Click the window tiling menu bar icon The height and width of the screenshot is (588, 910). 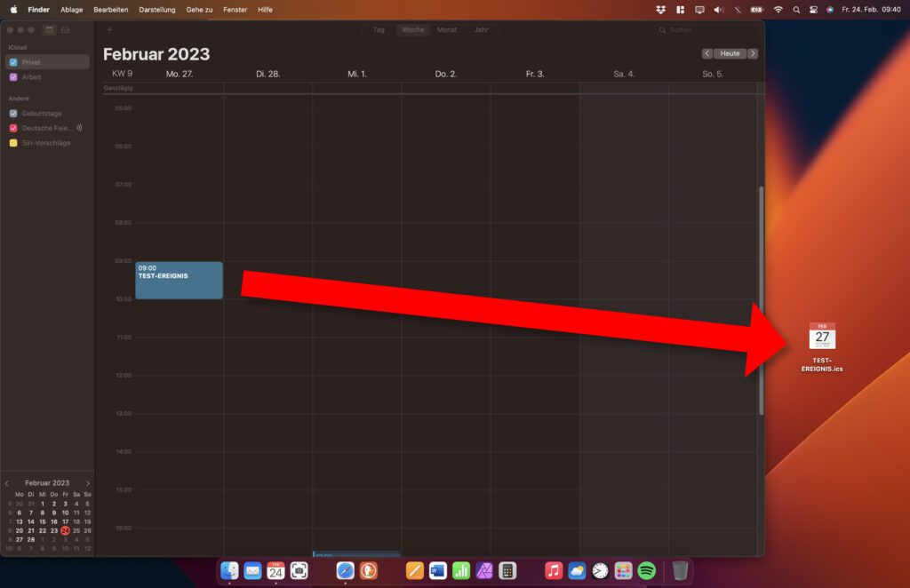point(680,9)
